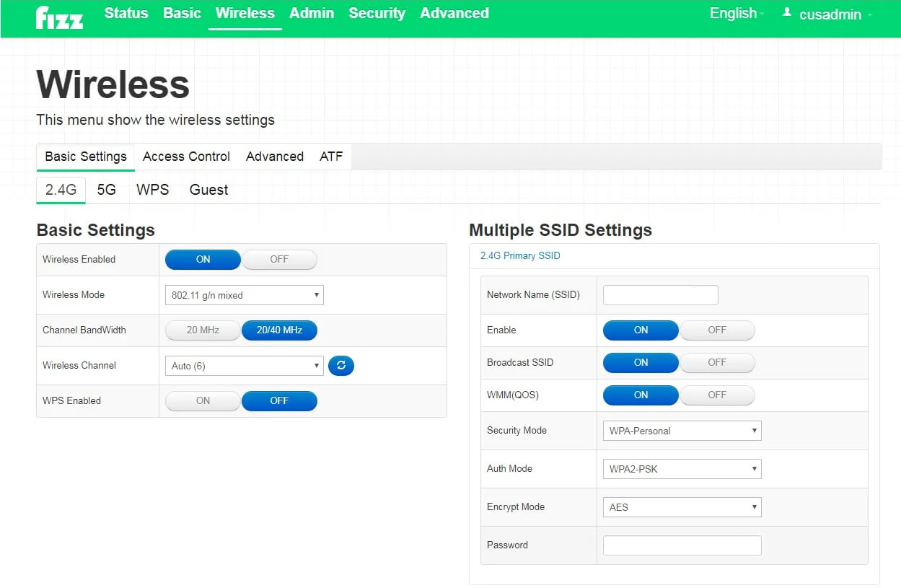901x588 pixels.
Task: Open the Access Control tab
Action: pos(186,157)
